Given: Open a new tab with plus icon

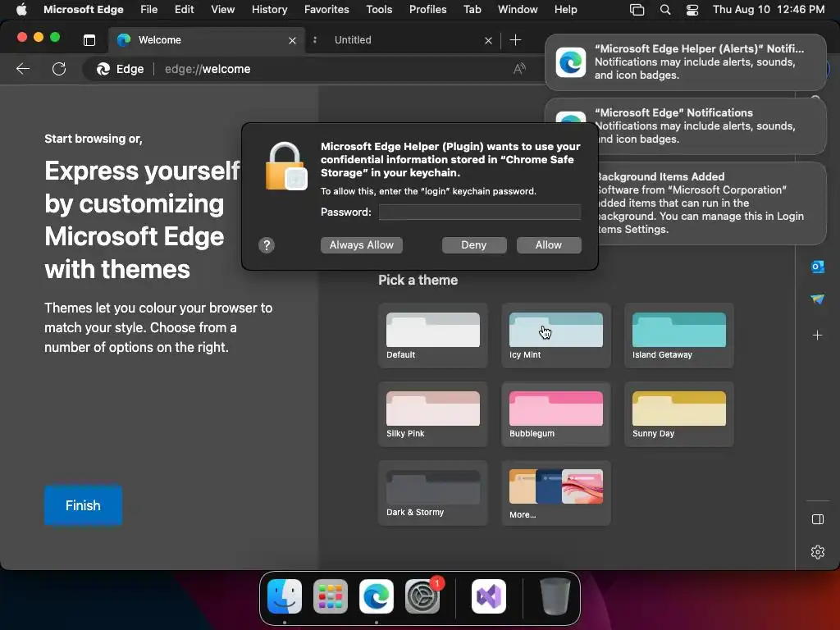Looking at the screenshot, I should click(515, 39).
